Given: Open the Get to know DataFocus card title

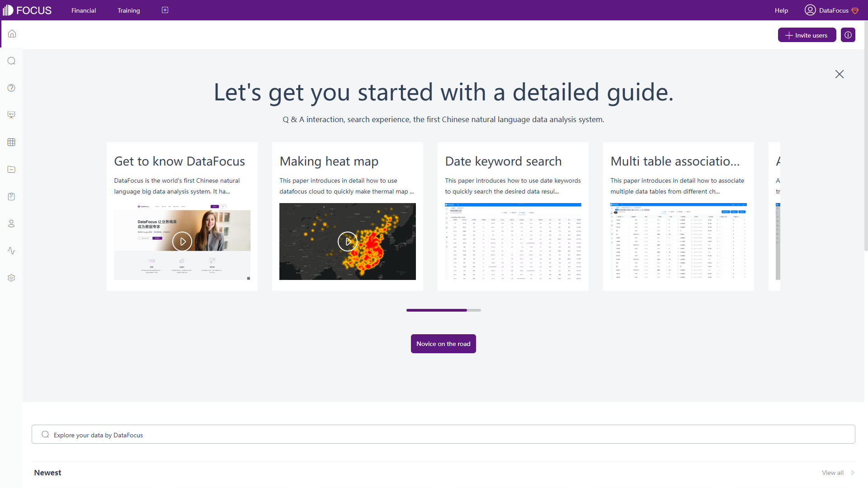Looking at the screenshot, I should (x=179, y=161).
